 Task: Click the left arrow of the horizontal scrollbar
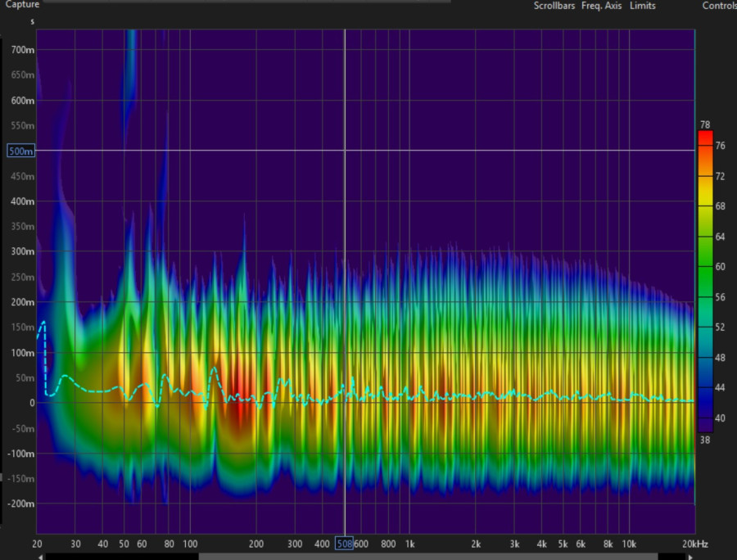click(x=41, y=558)
